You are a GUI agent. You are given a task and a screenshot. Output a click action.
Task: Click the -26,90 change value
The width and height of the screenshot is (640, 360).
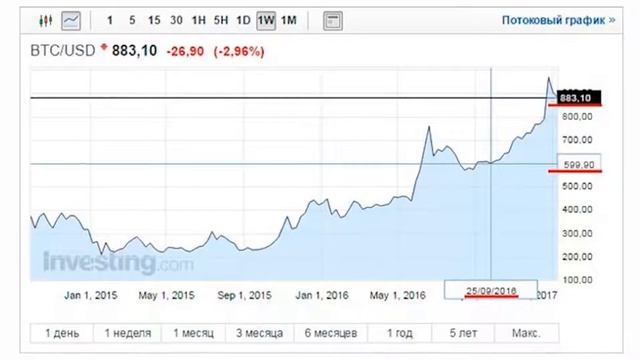point(185,51)
